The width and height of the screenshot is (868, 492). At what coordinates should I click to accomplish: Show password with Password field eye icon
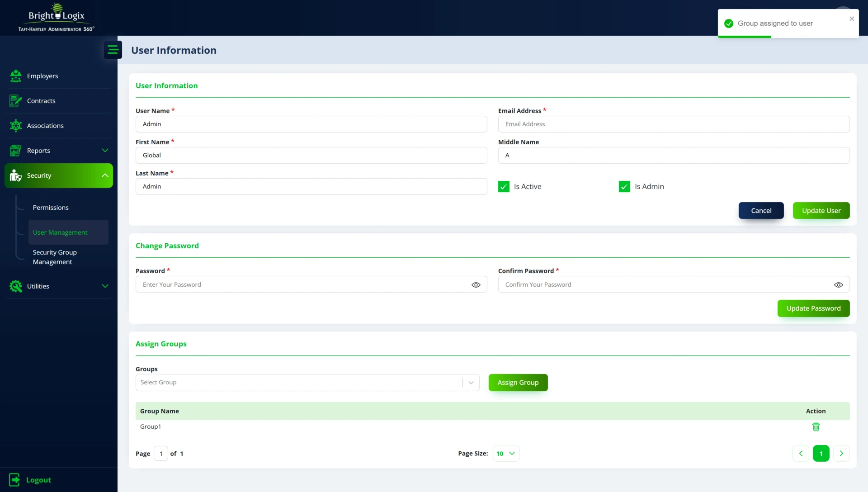coord(476,285)
